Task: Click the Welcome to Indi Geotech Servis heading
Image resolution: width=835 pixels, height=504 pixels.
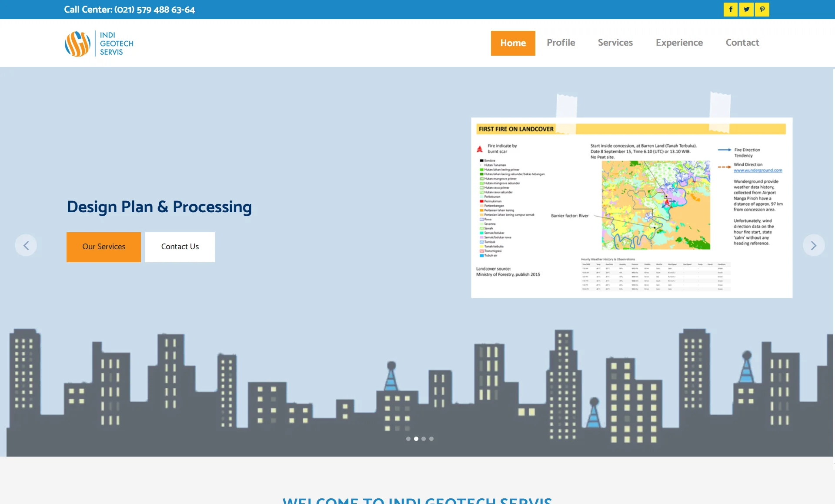Action: click(x=417, y=500)
